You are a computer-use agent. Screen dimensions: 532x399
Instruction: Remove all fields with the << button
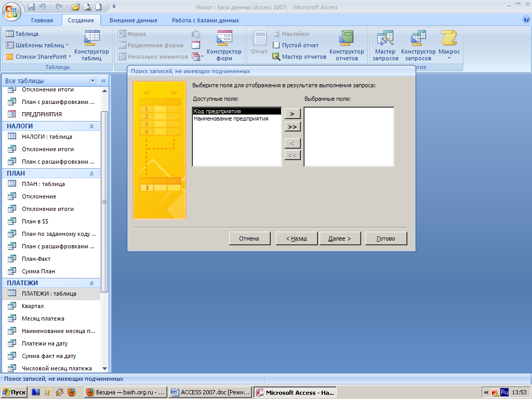coord(292,155)
